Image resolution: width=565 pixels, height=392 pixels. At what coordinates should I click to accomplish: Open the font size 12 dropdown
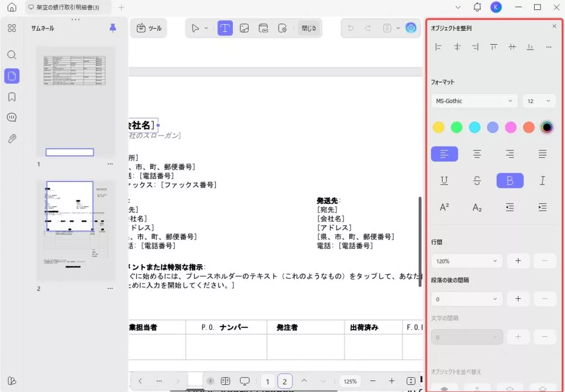(x=539, y=101)
